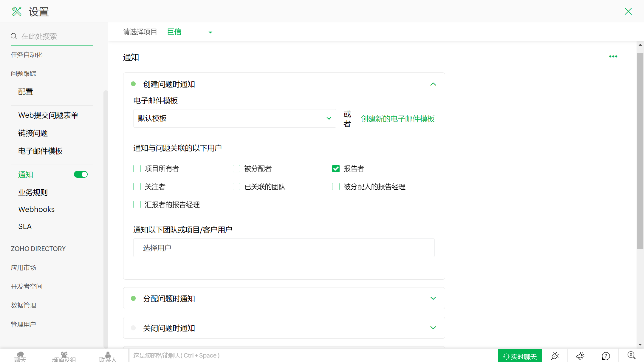This screenshot has height=362, width=644.
Task: Click the 实时聊天 button
Action: (x=520, y=356)
